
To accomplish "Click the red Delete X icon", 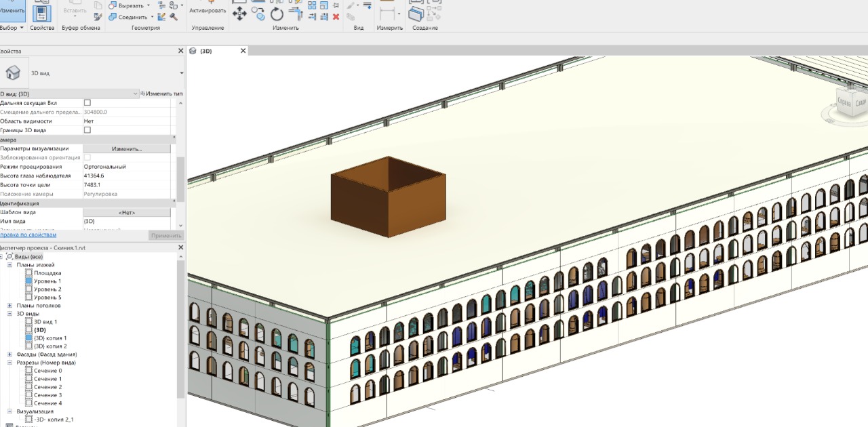I will pos(336,16).
